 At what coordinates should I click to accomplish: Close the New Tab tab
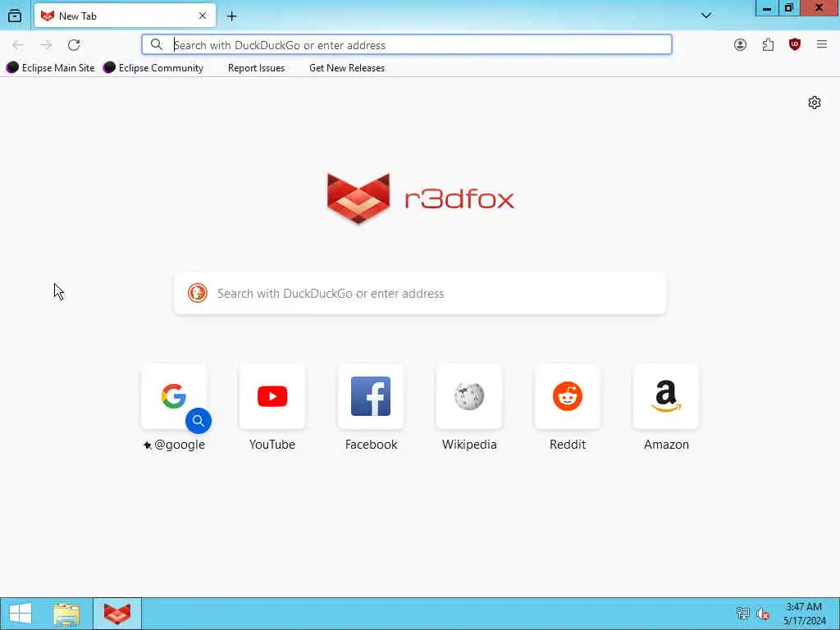(x=203, y=16)
